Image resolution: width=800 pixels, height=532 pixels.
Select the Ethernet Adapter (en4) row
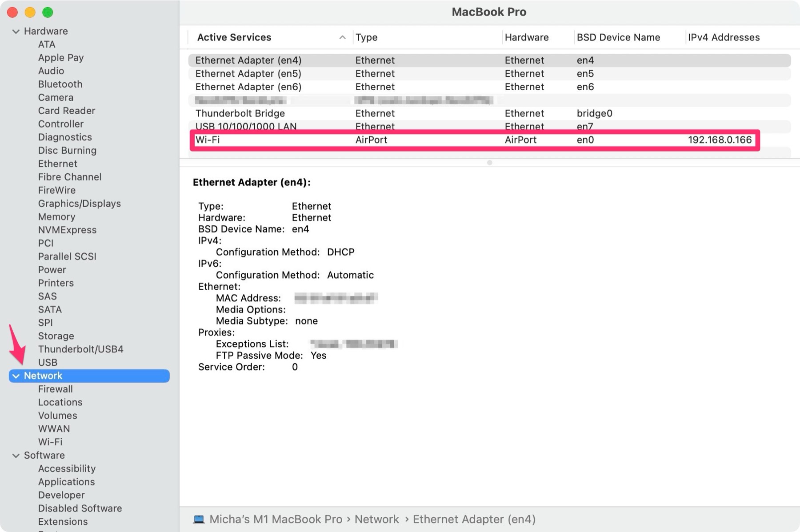489,60
